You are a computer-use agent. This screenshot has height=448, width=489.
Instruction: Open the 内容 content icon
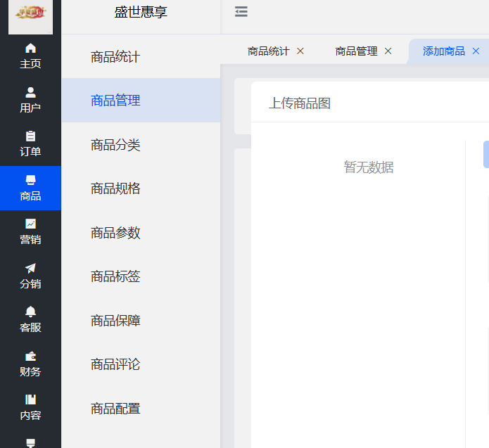[x=30, y=399]
